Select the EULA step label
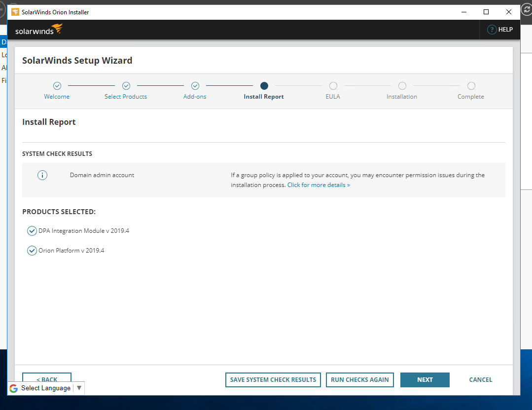 pyautogui.click(x=333, y=97)
